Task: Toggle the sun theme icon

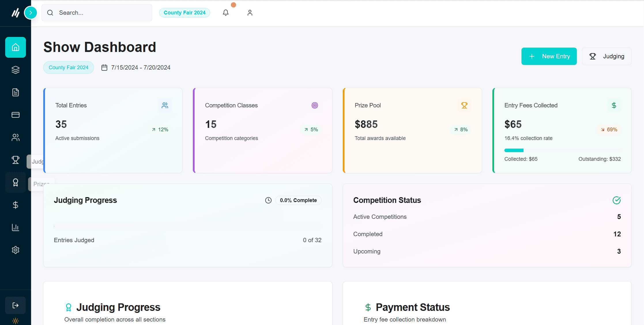Action: coord(16,321)
